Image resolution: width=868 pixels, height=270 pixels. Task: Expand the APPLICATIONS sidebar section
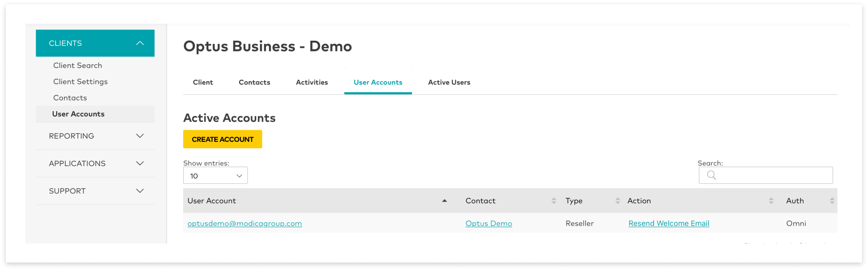pyautogui.click(x=140, y=163)
